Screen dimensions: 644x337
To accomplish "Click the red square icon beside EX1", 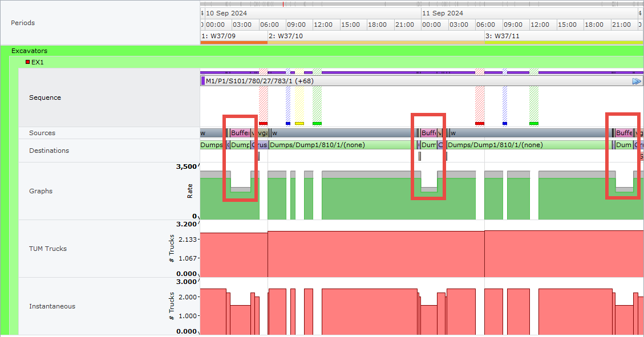I will click(x=27, y=62).
